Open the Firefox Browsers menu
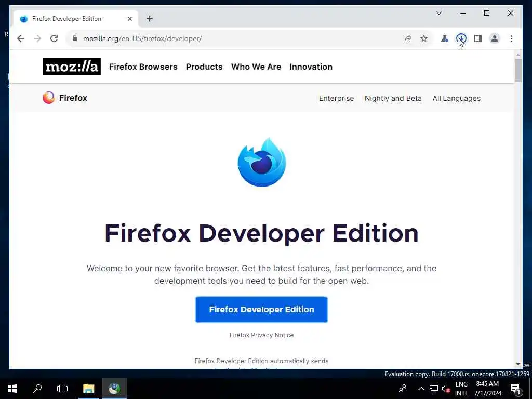Screen dimensions: 532x399 [143, 67]
